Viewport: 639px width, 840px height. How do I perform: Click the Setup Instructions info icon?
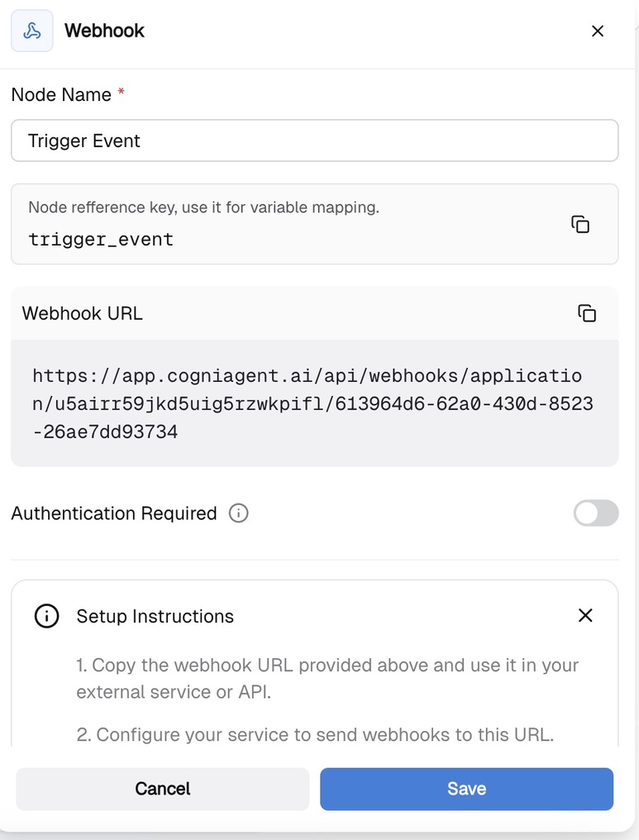tap(46, 616)
